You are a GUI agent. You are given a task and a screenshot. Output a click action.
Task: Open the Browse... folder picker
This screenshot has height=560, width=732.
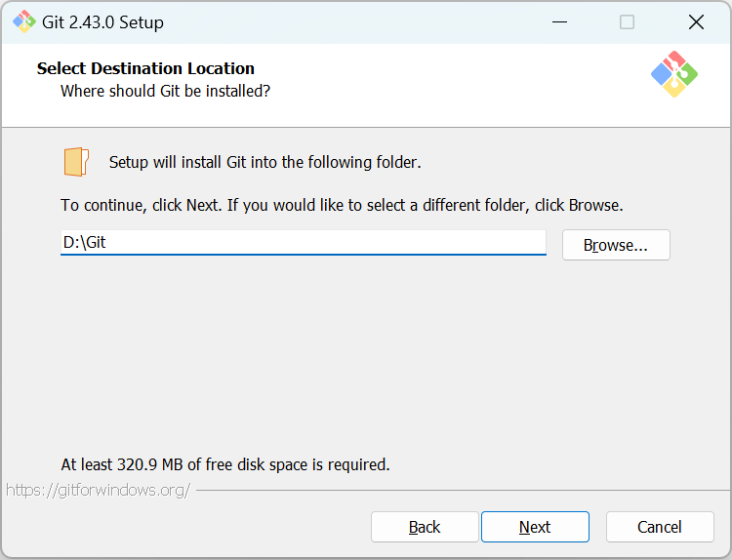616,245
